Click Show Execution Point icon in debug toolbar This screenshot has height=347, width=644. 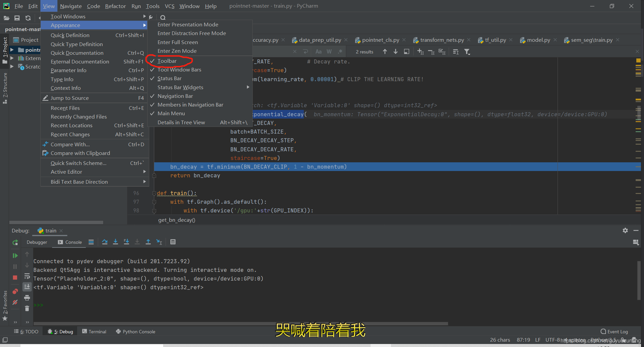(x=91, y=242)
